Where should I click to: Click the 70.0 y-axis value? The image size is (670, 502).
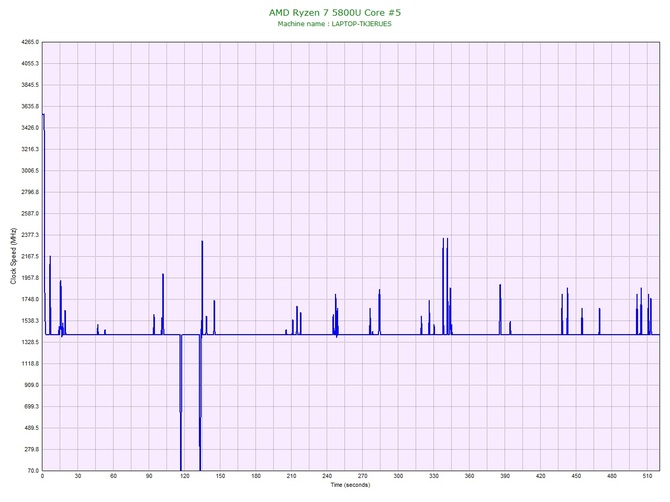[33, 471]
